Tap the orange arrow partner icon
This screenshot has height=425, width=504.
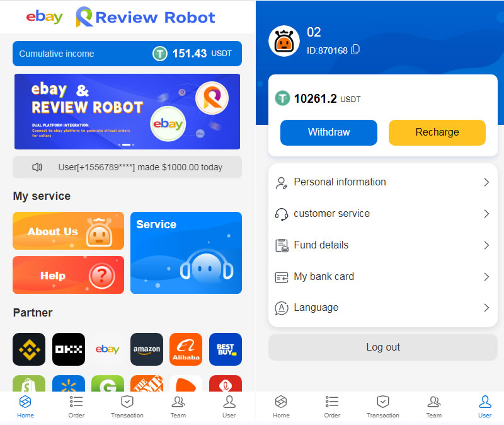[x=186, y=383]
